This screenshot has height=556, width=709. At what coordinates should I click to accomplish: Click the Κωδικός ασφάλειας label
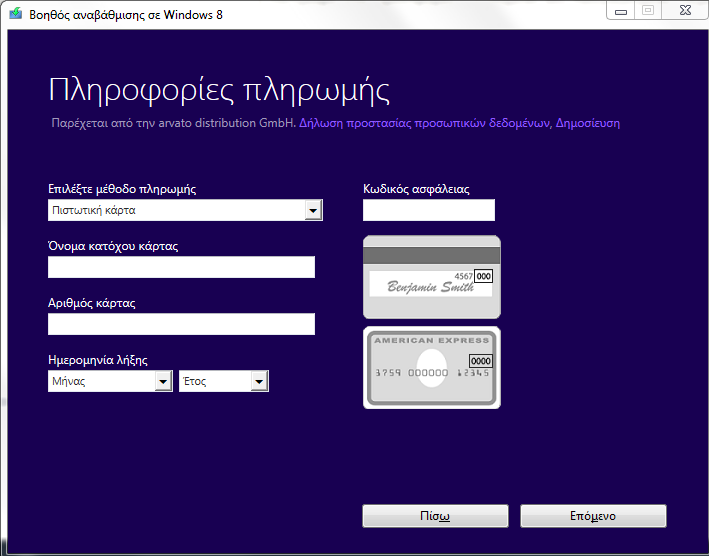416,189
